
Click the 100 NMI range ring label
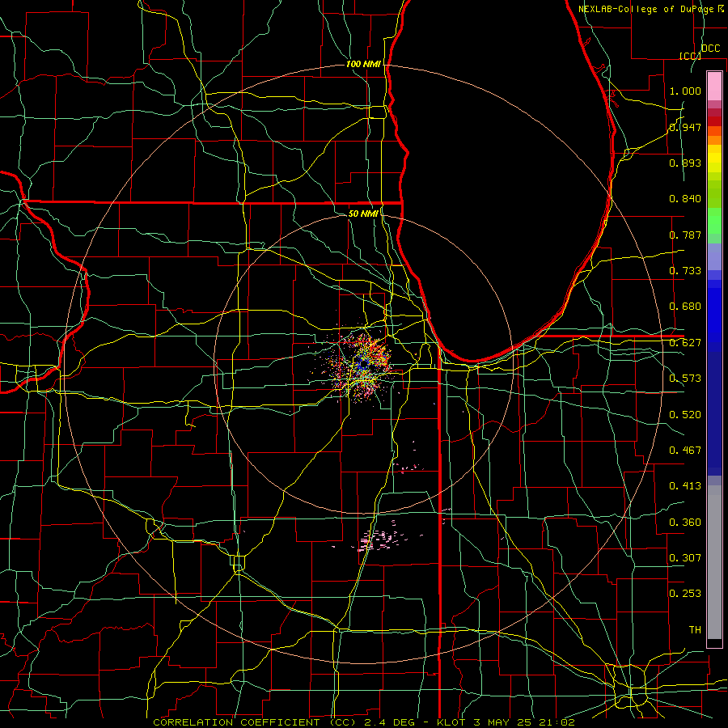(363, 64)
